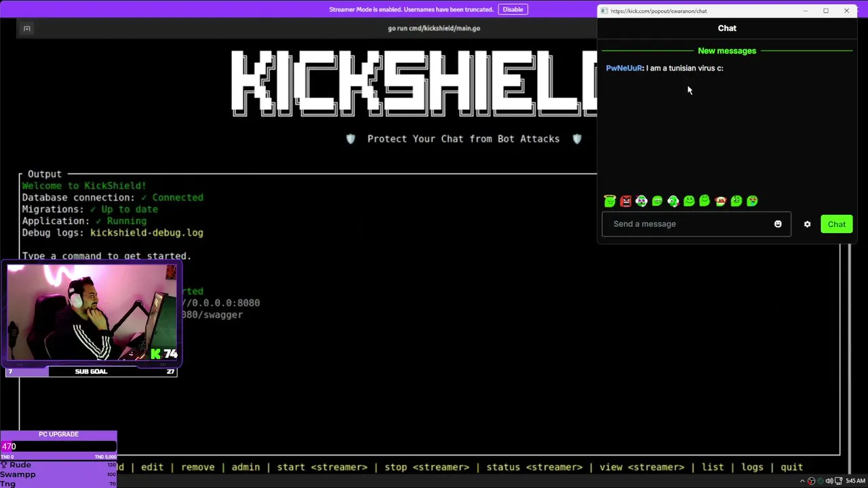The height and width of the screenshot is (488, 868).
Task: Click kickshield-debug.log in the output
Action: [x=146, y=232]
